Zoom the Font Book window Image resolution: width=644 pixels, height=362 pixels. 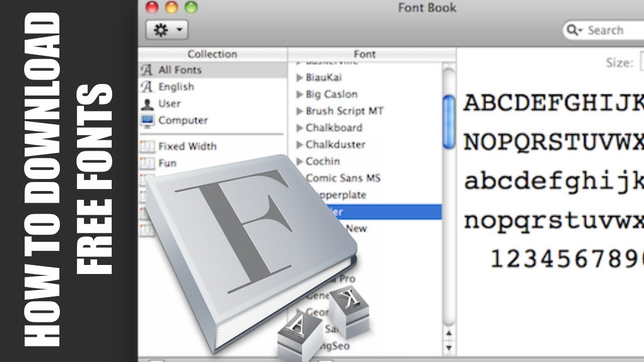click(191, 7)
